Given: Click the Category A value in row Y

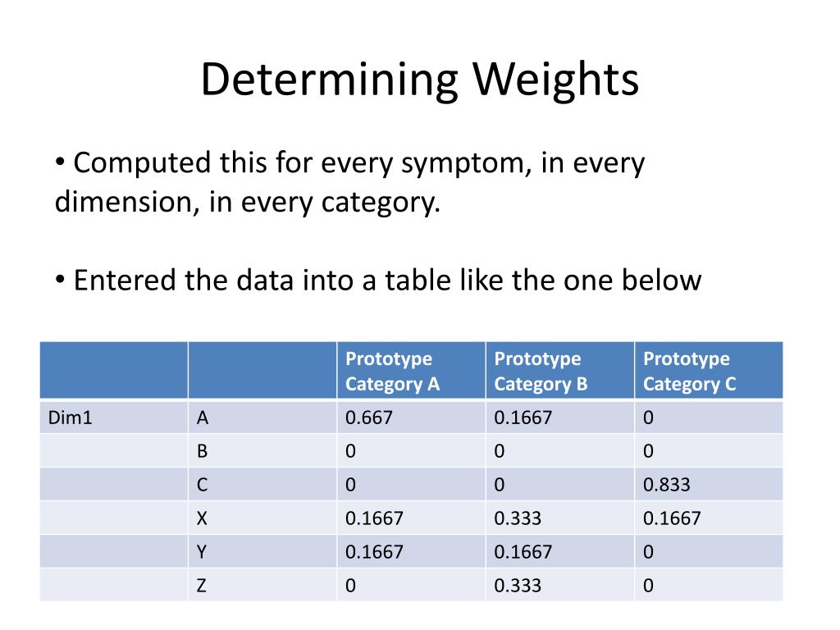Looking at the screenshot, I should pyautogui.click(x=374, y=552).
